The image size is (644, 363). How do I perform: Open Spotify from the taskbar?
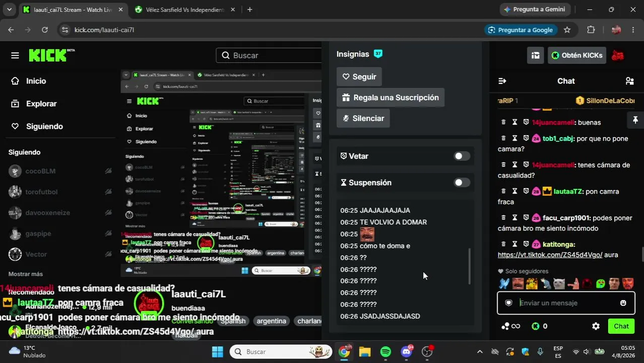click(385, 351)
